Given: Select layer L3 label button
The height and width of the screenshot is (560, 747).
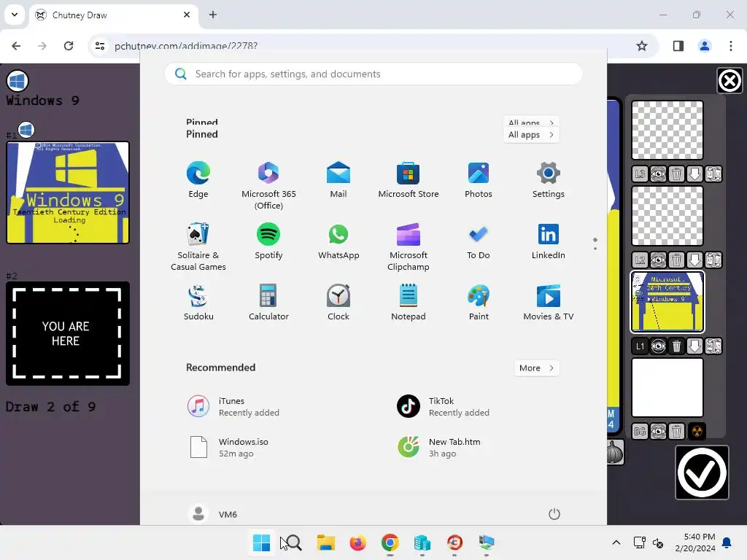Looking at the screenshot, I should coord(640,174).
